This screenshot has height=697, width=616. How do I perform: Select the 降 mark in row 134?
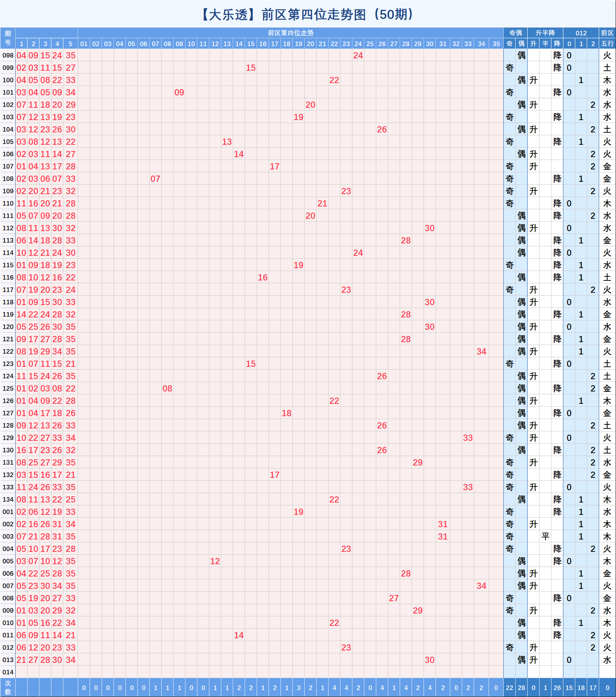pos(557,500)
